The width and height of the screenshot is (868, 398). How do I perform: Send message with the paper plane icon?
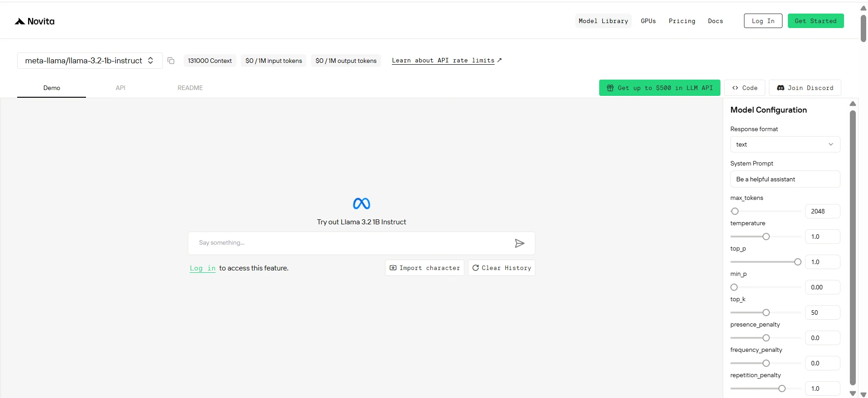520,243
